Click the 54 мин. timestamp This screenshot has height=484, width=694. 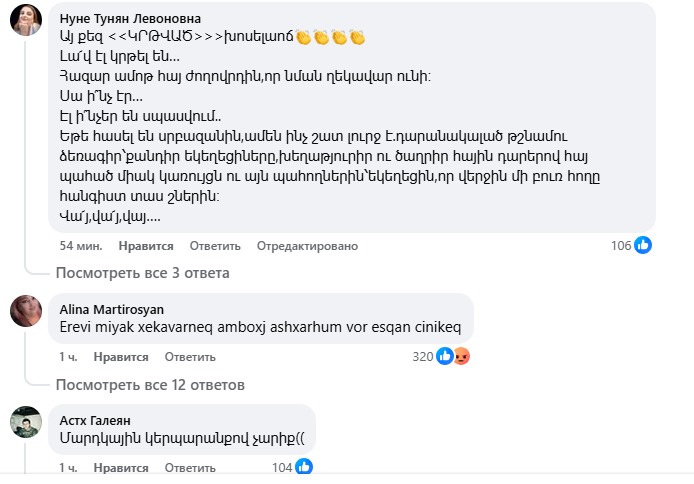(82, 246)
